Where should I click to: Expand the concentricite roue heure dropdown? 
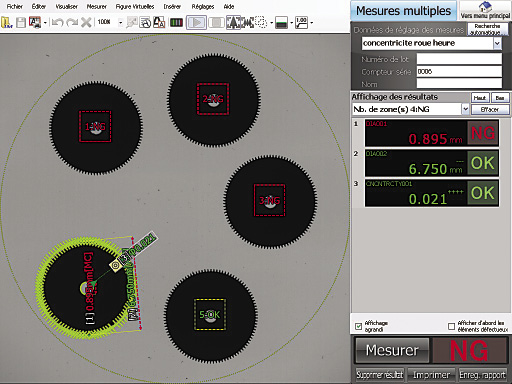(497, 43)
